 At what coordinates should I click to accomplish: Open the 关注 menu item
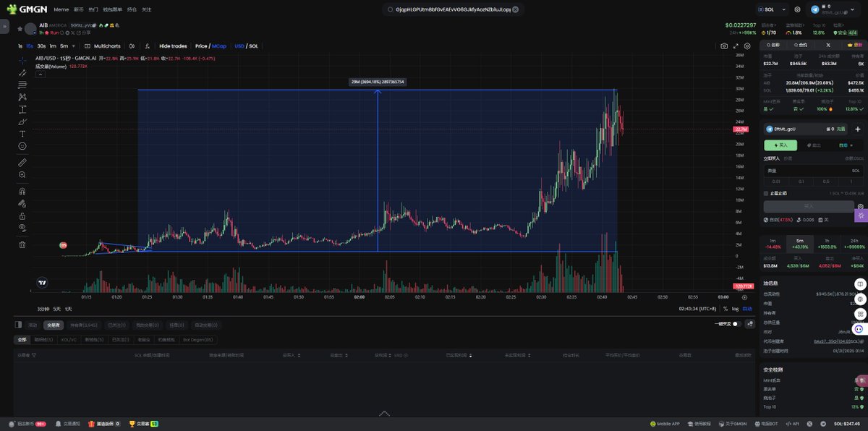(146, 10)
